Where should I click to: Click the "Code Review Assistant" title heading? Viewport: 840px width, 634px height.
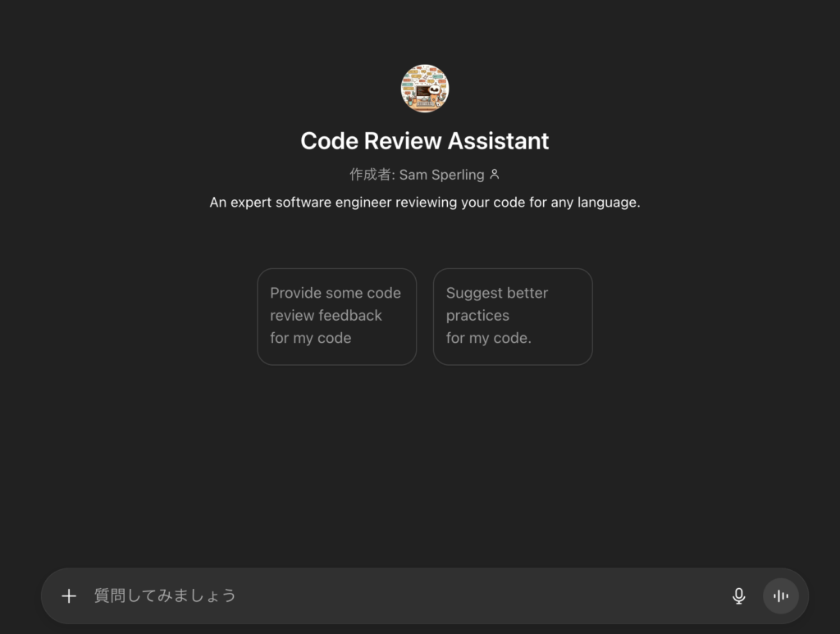click(424, 141)
